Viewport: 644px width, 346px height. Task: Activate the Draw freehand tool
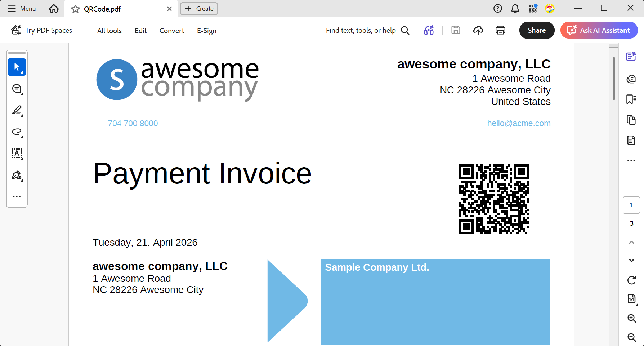17,132
